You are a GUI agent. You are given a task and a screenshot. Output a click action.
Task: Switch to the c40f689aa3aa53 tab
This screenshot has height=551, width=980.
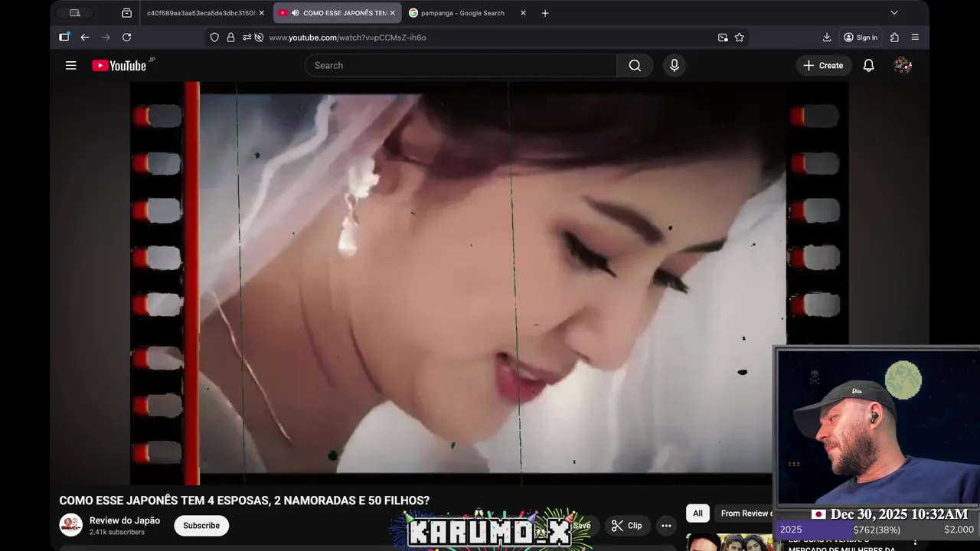click(201, 13)
